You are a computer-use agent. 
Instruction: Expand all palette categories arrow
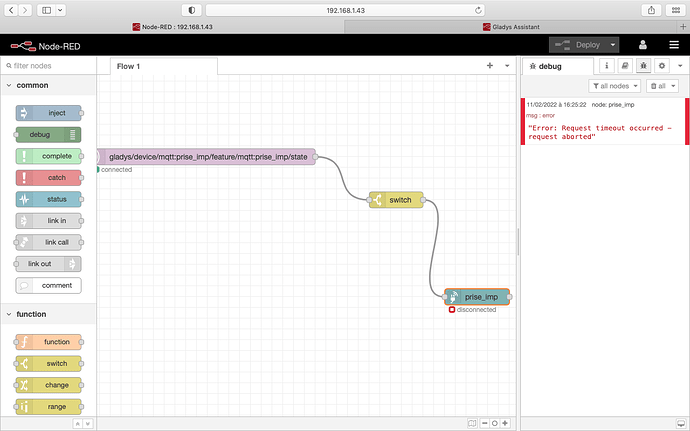point(88,424)
